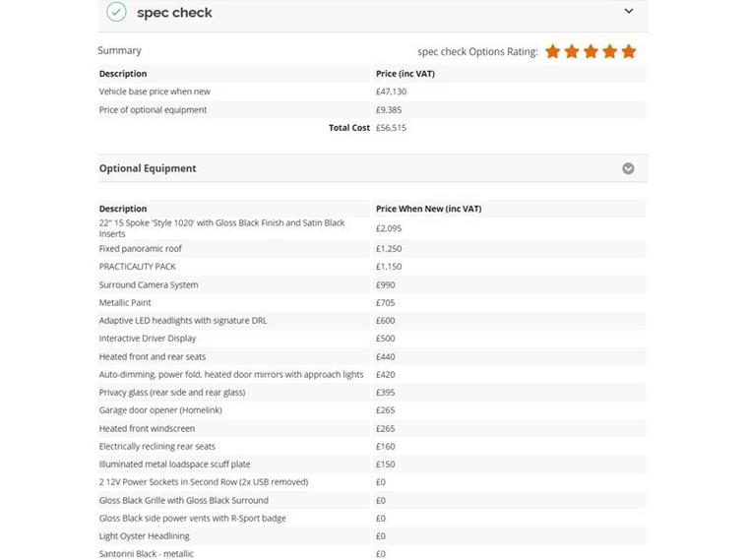Collapse the Optional Equipment section arrow

click(628, 168)
